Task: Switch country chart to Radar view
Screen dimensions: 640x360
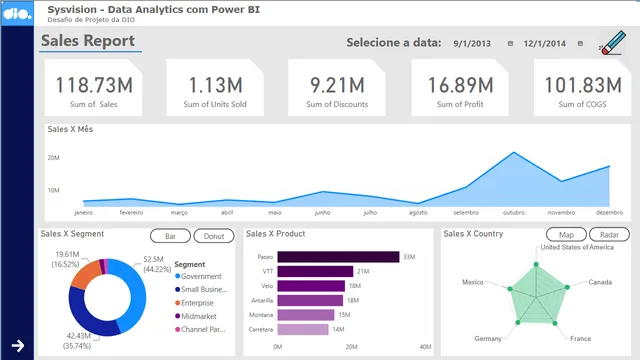Action: coord(609,234)
